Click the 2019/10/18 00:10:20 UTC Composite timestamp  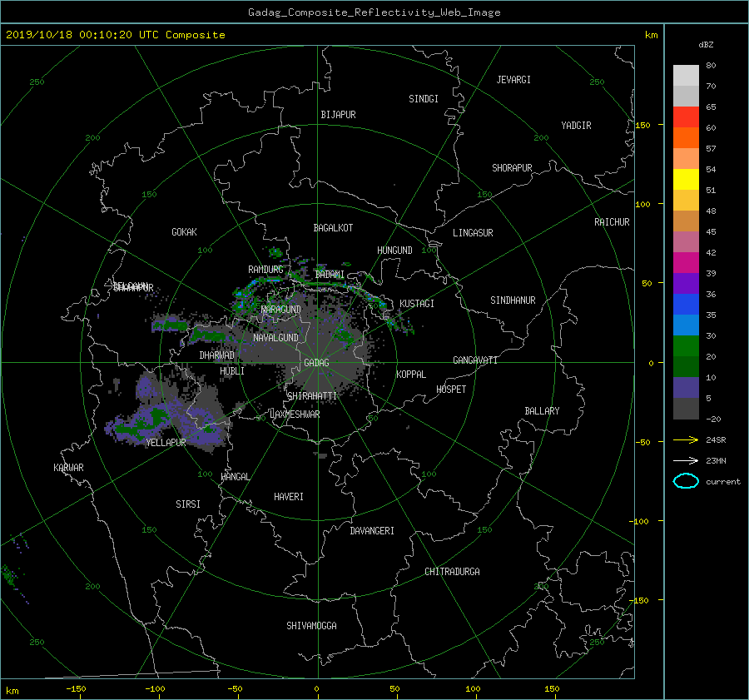point(115,35)
